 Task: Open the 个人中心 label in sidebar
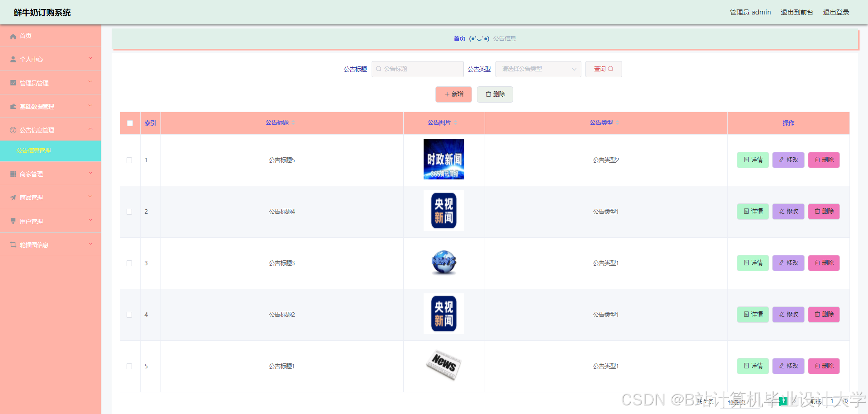[31, 59]
